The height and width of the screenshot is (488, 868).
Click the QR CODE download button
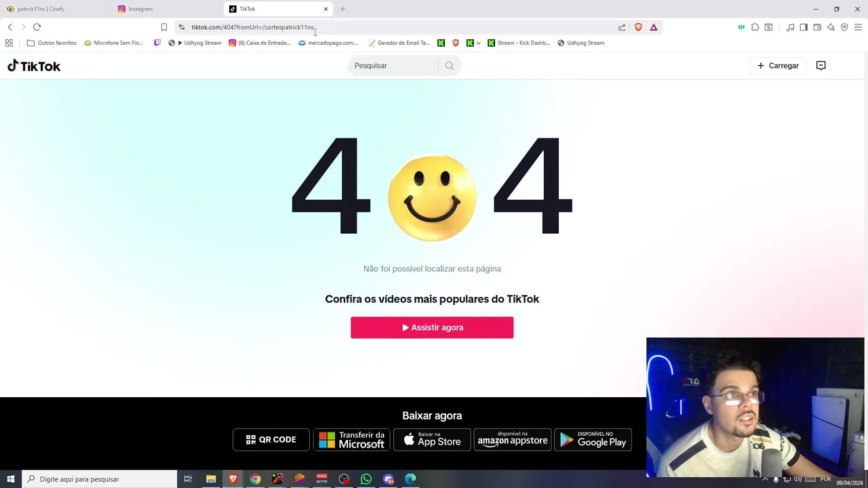pos(271,439)
